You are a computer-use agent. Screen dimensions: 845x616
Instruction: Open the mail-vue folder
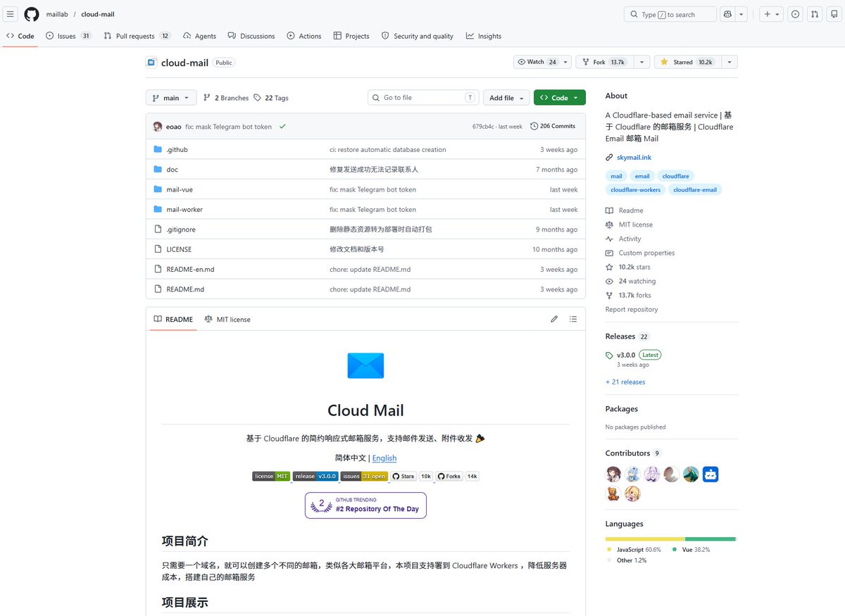pyautogui.click(x=180, y=189)
